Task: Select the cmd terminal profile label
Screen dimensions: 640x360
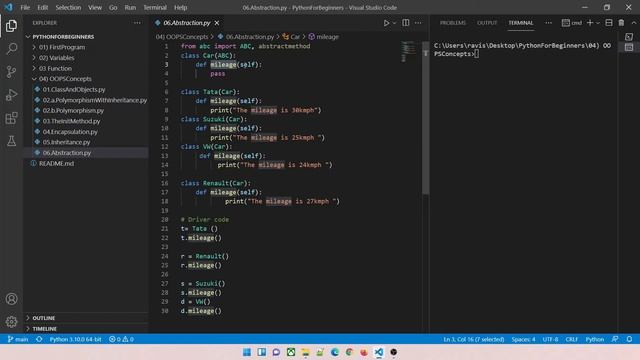Action: [x=572, y=23]
